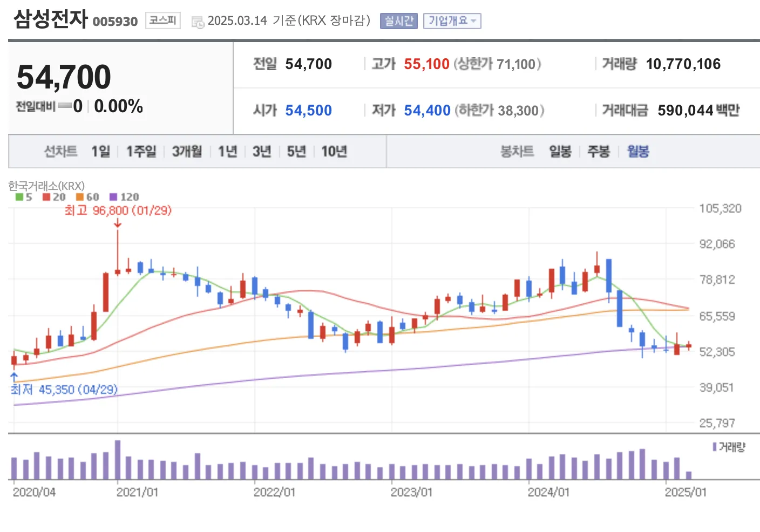
Task: Click the 거래대금 value 590,044 백만
Action: (x=698, y=111)
